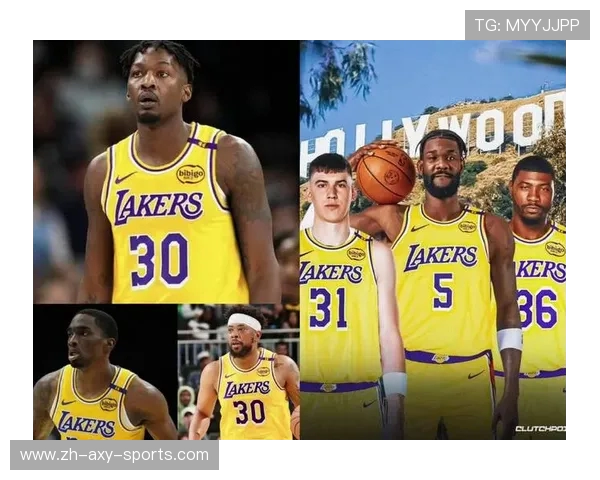This screenshot has width=600, height=480.
Task: Click the TG: MYYJJPP label
Action: 527,25
